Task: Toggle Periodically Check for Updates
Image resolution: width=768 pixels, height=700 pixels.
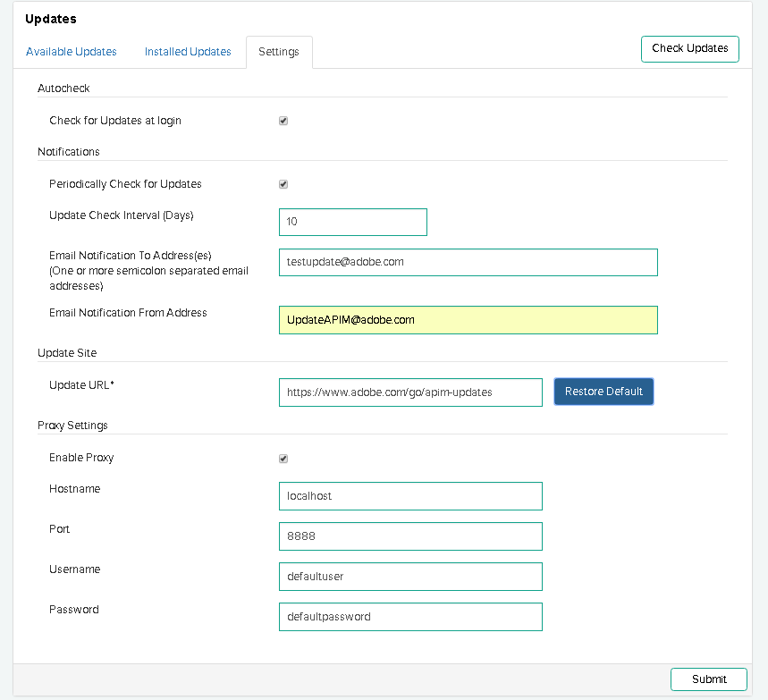Action: tap(283, 184)
